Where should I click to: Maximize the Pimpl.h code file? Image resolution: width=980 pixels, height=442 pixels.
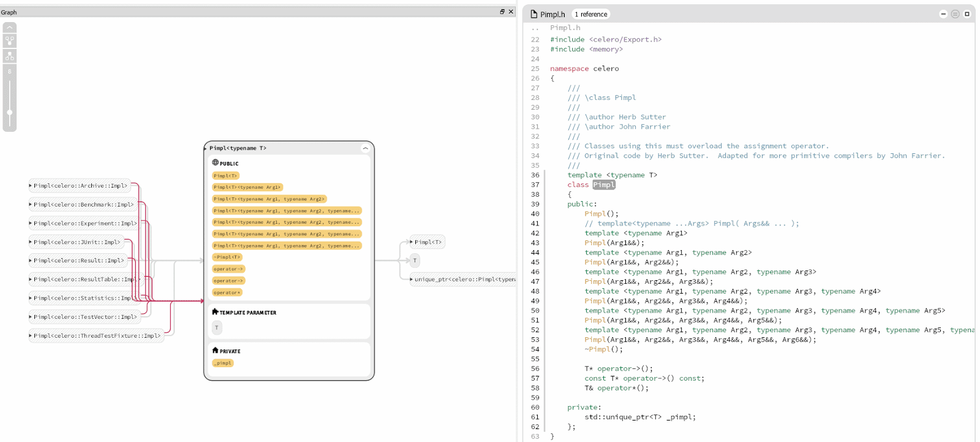tap(967, 14)
